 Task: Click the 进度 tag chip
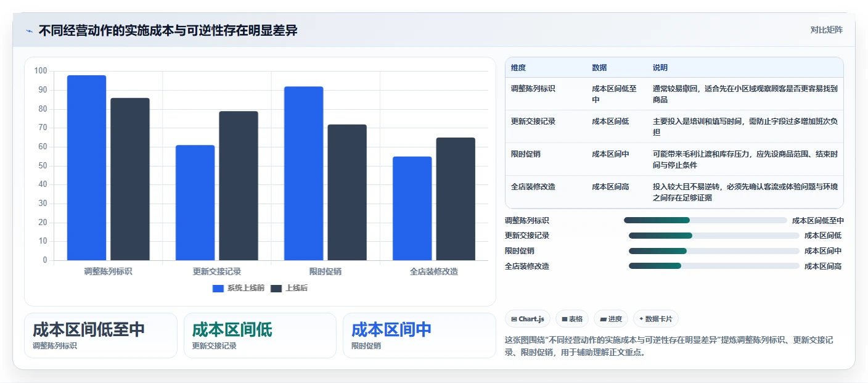611,319
